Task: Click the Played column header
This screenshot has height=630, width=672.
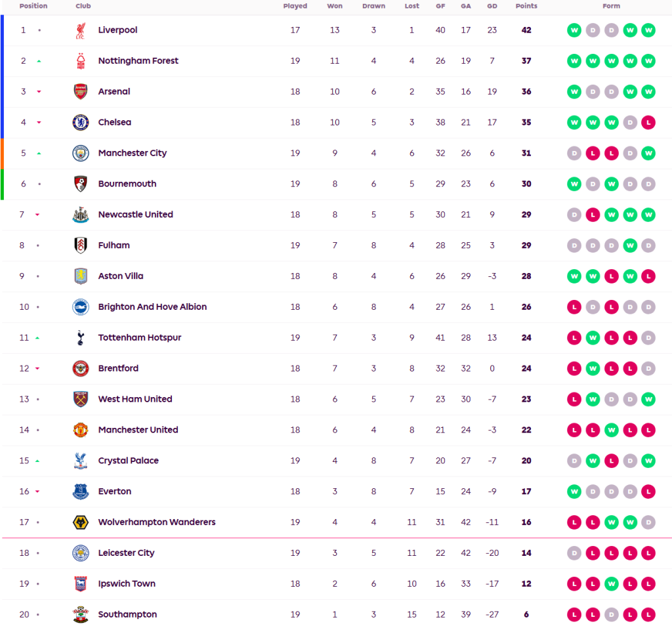Action: 295,6
